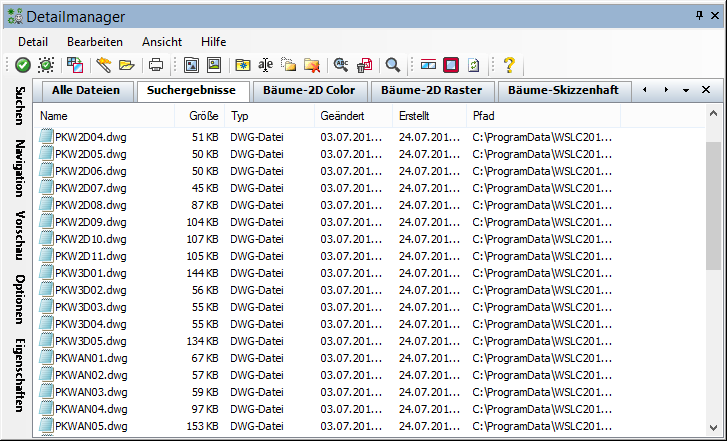Viewport: 727px width, 441px height.
Task: Select the file PKW3D01.dwg
Action: pyautogui.click(x=91, y=273)
